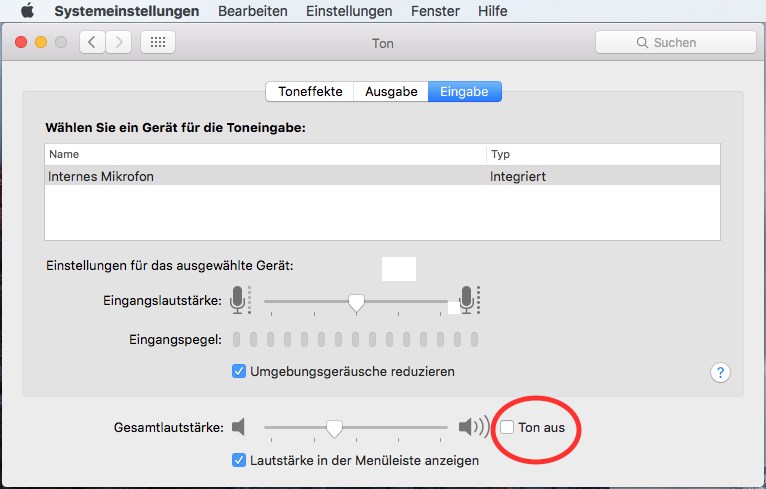Screen dimensions: 766x489
Task: Click the muted speaker icon
Action: click(238, 428)
